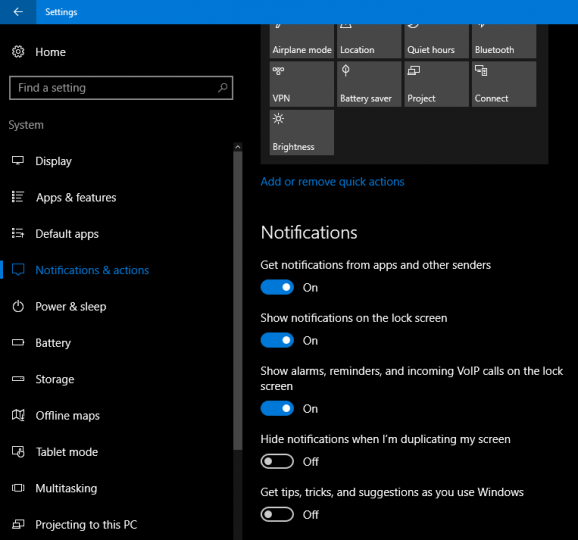Image resolution: width=578 pixels, height=540 pixels.
Task: Click the Quiet hours quick action tile
Action: (x=436, y=41)
